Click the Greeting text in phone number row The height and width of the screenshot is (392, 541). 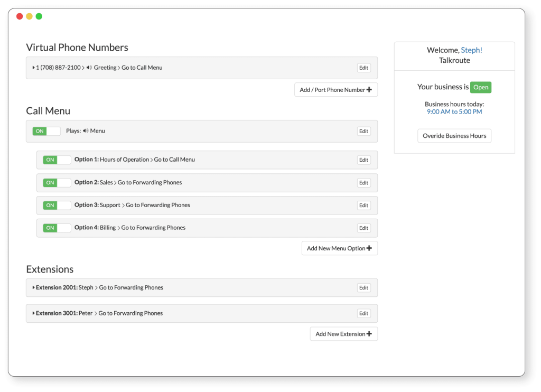tap(105, 68)
